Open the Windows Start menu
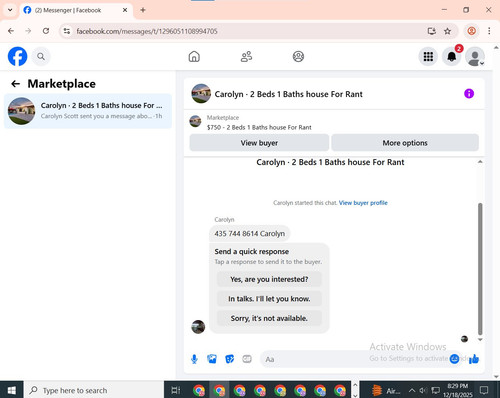This screenshot has width=500, height=398. (x=12, y=390)
